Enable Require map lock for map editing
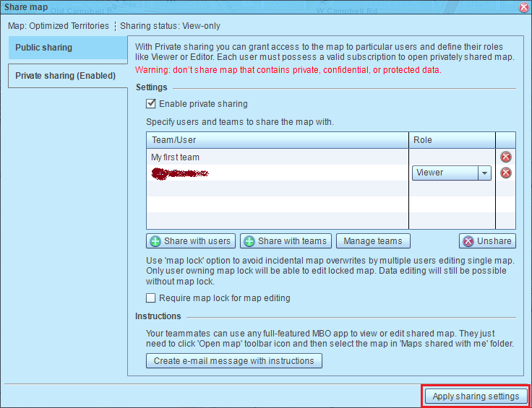Viewport: 532px width, 408px height. click(151, 298)
